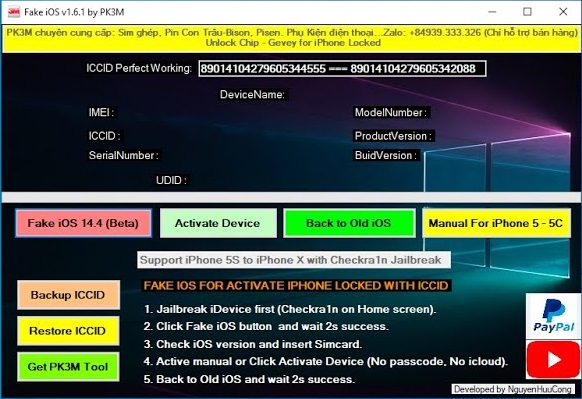Close the Fake iOS window
Viewport: 582px width, 399px height.
coord(563,12)
